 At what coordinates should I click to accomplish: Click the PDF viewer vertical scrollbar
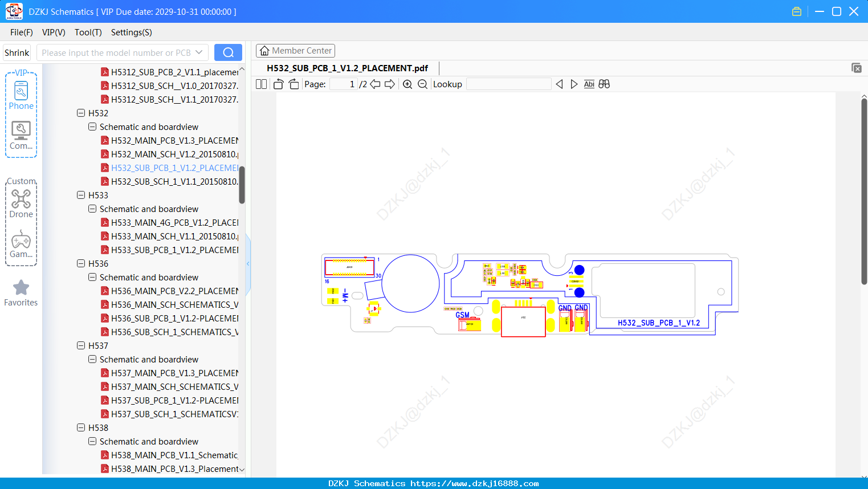(864, 191)
